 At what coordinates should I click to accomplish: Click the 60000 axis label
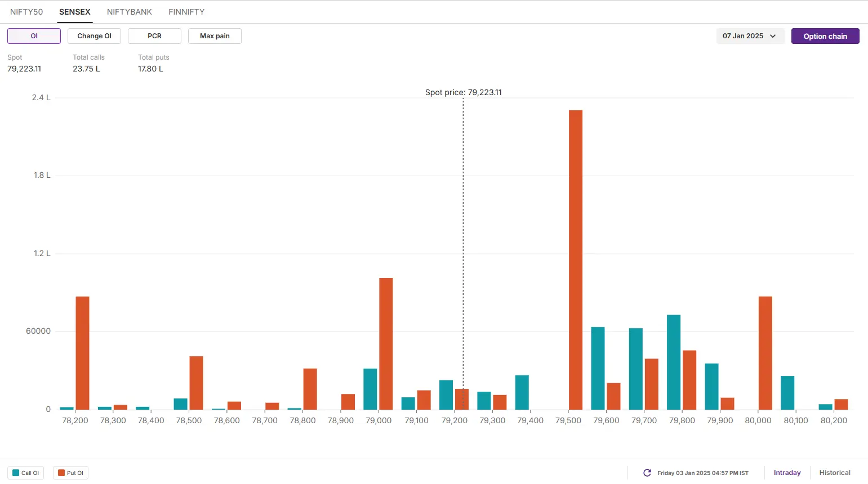tap(38, 331)
